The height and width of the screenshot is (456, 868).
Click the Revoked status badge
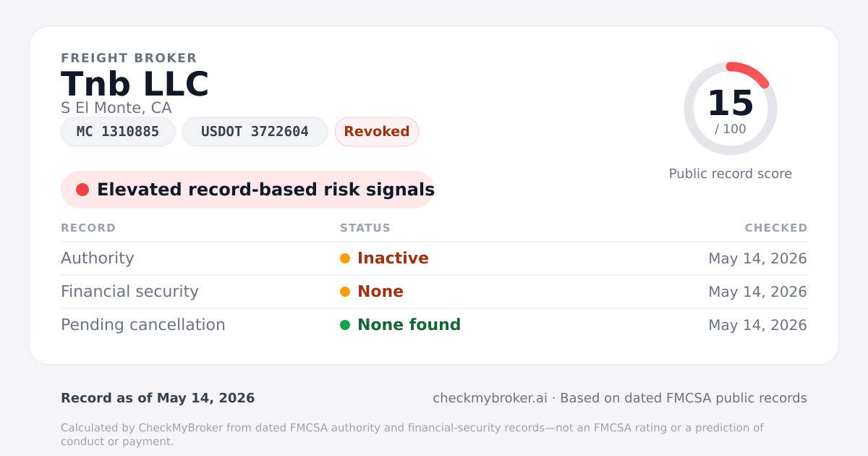coord(377,132)
